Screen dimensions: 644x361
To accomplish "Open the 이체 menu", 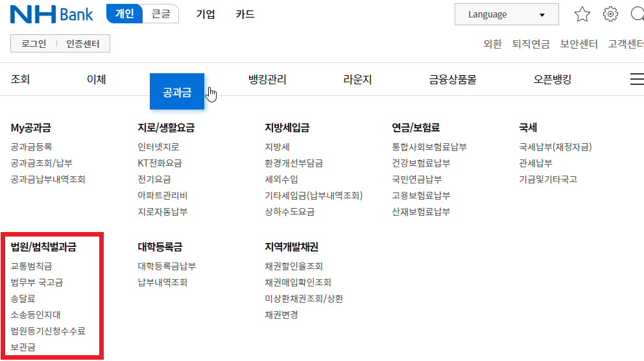I will 97,79.
